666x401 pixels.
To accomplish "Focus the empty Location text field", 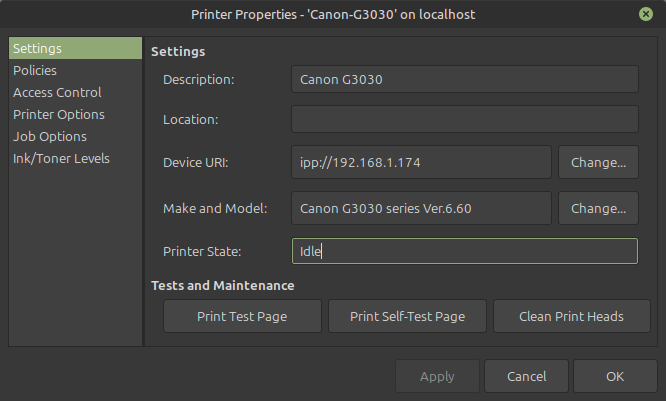I will tap(464, 120).
